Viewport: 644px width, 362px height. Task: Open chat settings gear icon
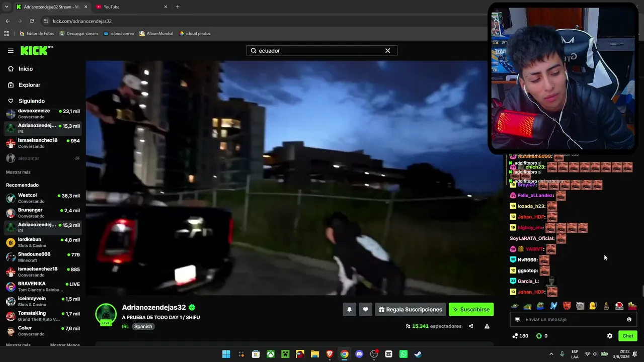[x=610, y=336]
